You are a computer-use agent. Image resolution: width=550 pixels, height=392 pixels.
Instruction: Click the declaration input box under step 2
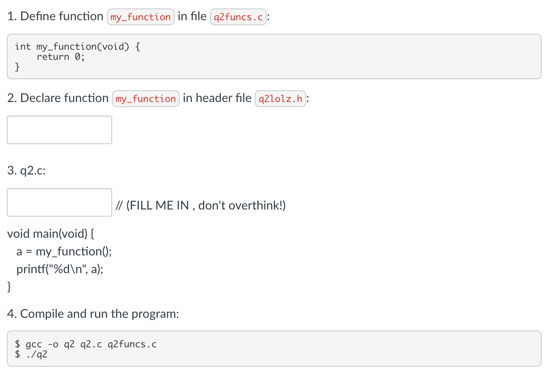(x=59, y=129)
